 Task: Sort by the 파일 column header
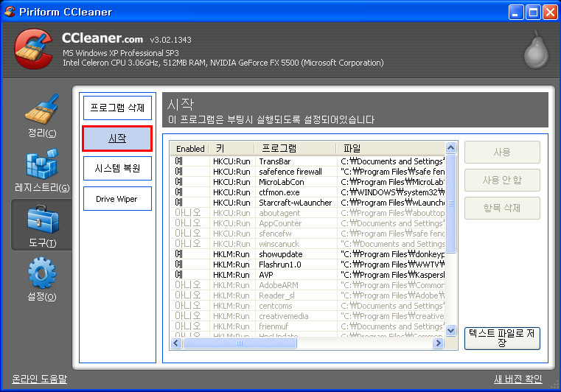[x=391, y=148]
